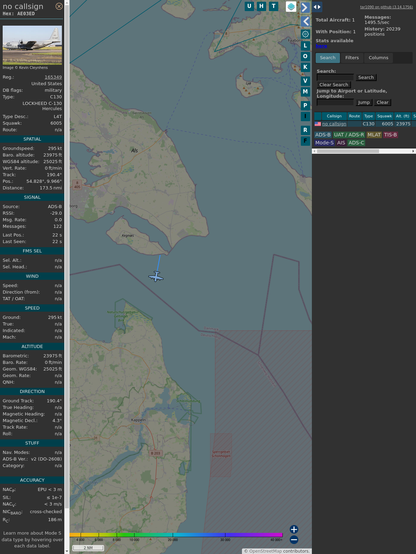Toggle the P map button
The width and height of the screenshot is (416, 554).
pyautogui.click(x=305, y=105)
